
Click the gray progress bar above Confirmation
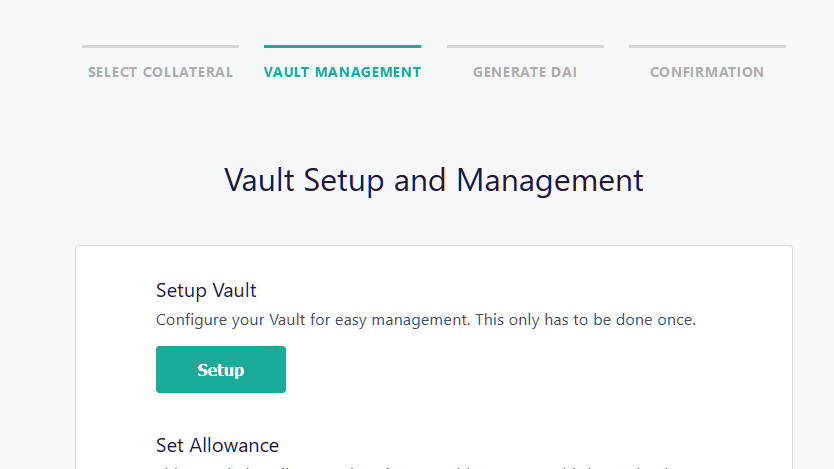click(x=707, y=46)
